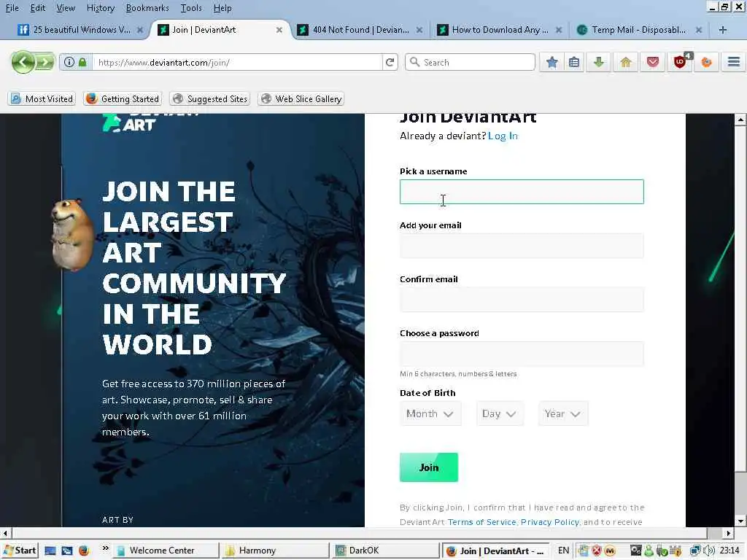The image size is (747, 560).
Task: Open the Bookmarks menu
Action: [147, 8]
